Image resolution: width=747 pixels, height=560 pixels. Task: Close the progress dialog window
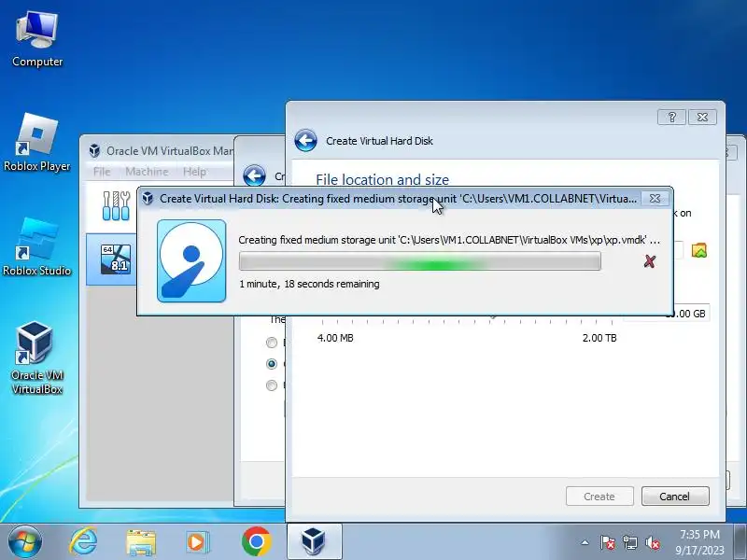[x=655, y=199]
